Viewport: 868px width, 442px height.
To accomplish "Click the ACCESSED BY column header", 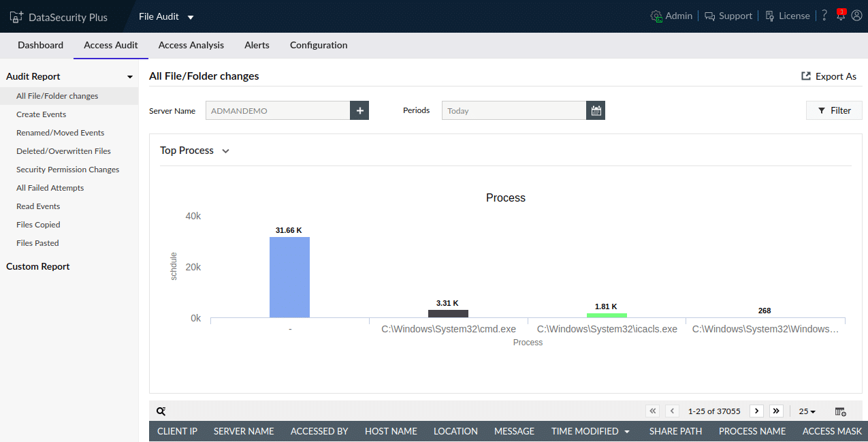I will tap(319, 431).
